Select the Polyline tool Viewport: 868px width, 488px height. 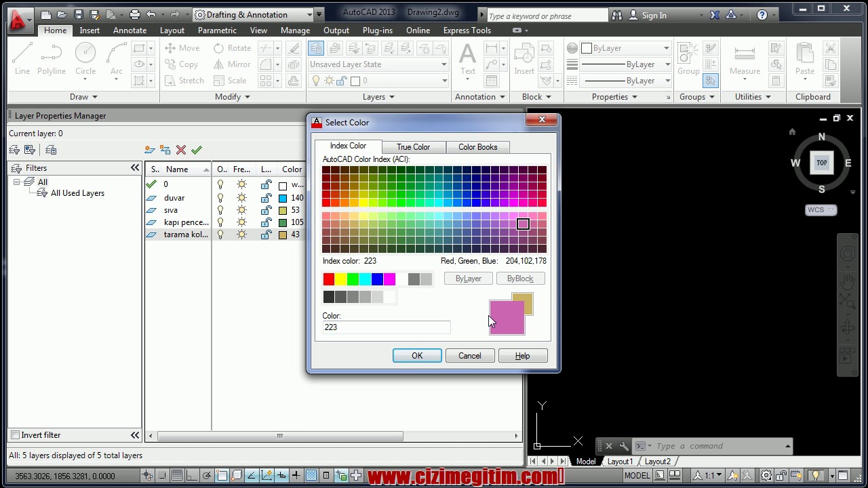pyautogui.click(x=52, y=59)
